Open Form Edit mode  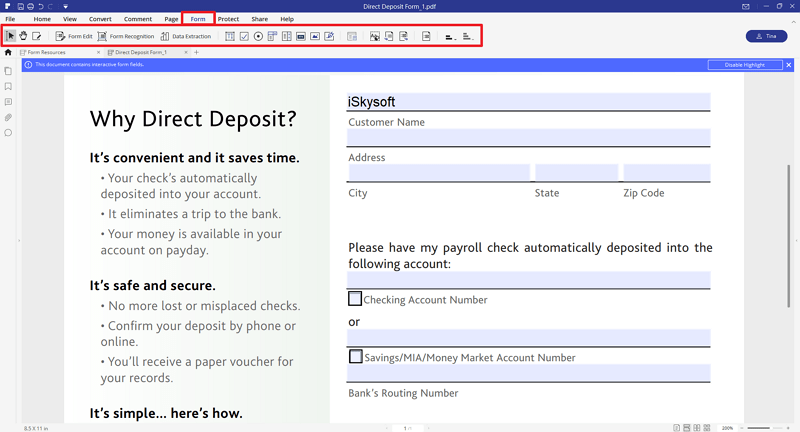74,36
